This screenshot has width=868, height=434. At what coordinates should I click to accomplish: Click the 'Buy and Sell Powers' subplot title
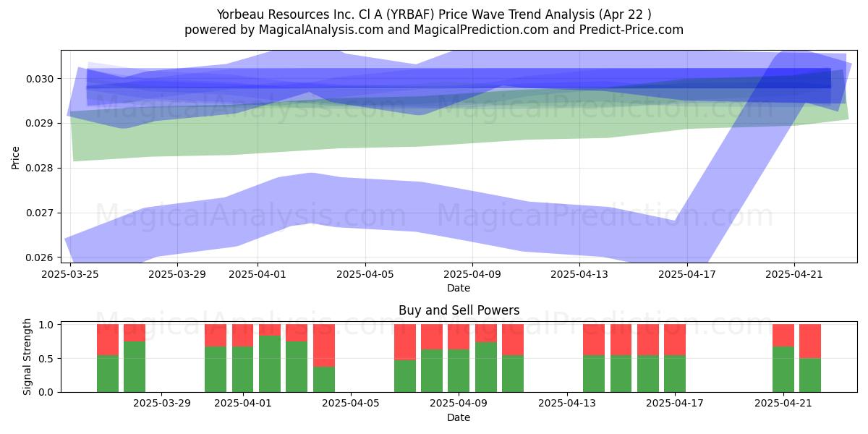tap(459, 310)
